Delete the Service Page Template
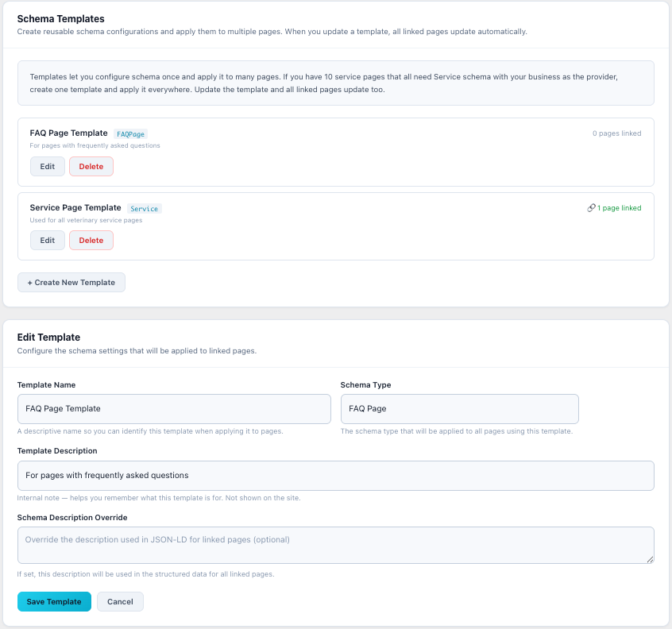This screenshot has height=629, width=672. pyautogui.click(x=91, y=241)
